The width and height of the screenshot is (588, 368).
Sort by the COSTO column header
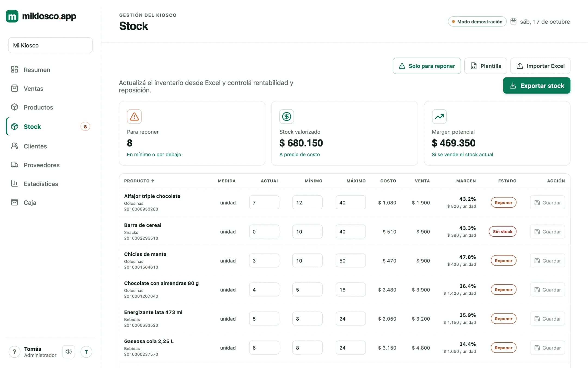tap(388, 181)
